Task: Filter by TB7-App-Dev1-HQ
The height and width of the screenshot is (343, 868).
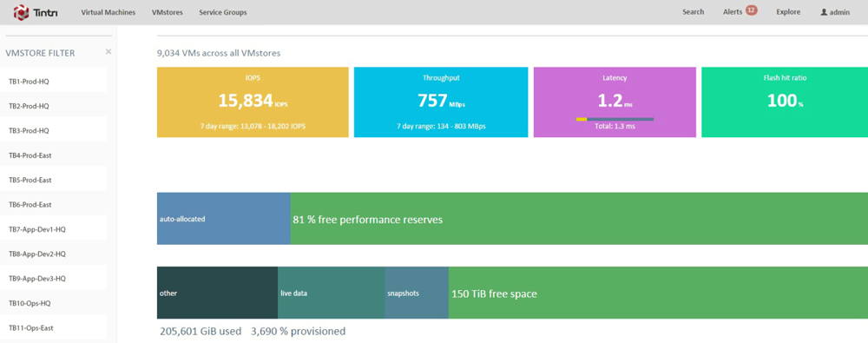Action: (53, 229)
